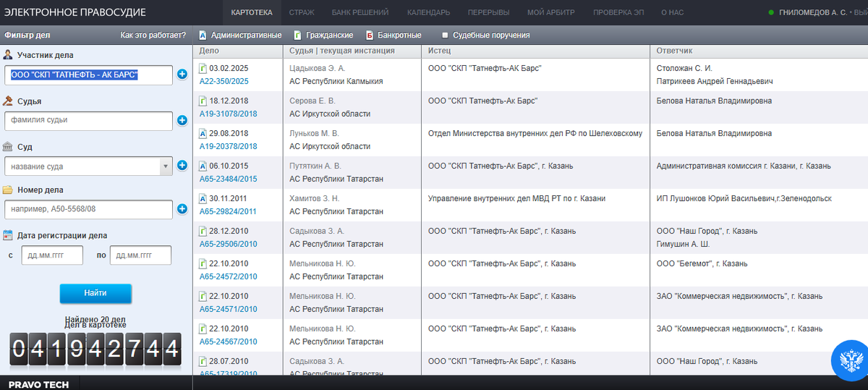The width and height of the screenshot is (868, 390).
Task: Click defendant Административная комиссия г. Казани
Action: point(743,166)
